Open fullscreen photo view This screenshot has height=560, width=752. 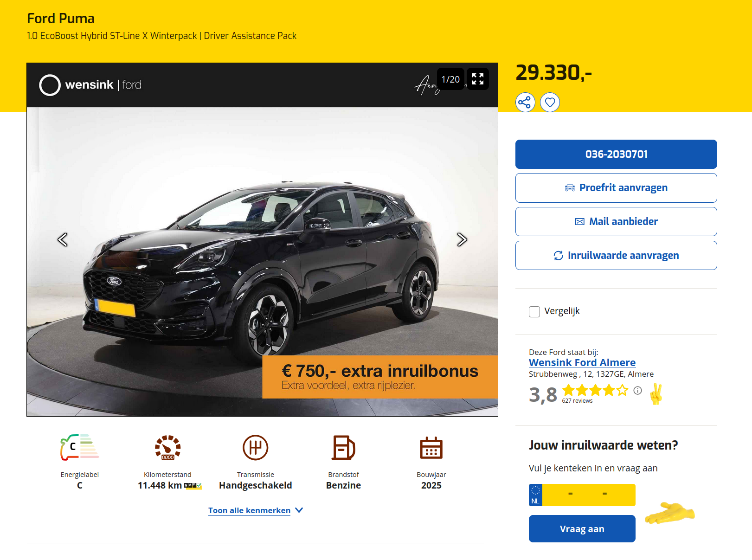tap(477, 79)
